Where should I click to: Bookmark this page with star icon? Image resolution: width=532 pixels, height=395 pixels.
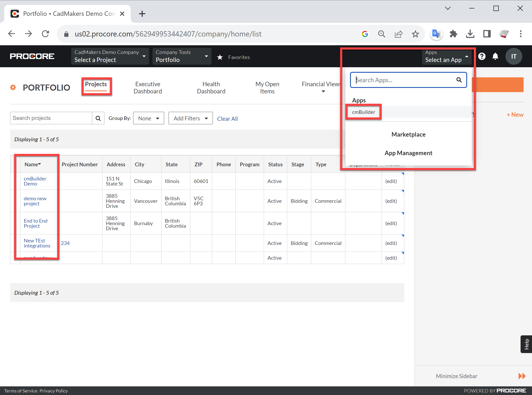coord(415,34)
